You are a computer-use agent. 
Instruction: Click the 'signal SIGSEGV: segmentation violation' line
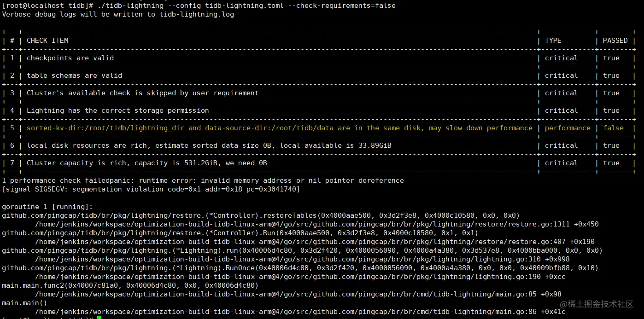151,189
